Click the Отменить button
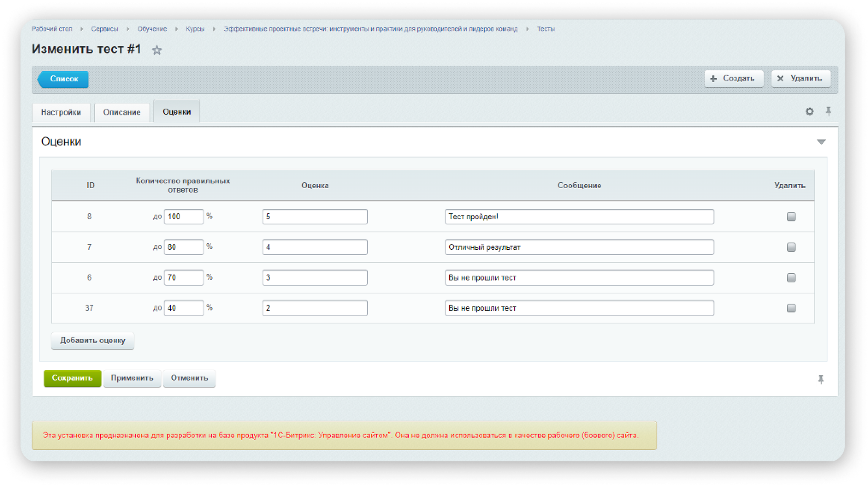 tap(189, 378)
